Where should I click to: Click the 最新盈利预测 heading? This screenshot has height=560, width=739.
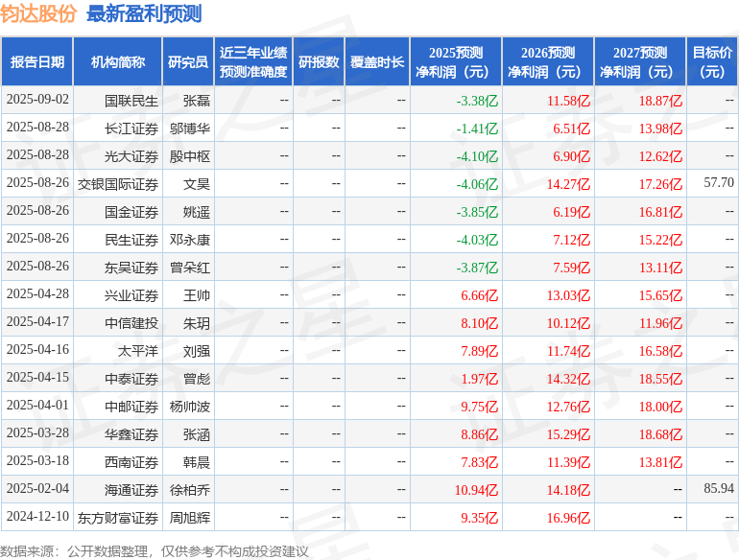click(144, 13)
